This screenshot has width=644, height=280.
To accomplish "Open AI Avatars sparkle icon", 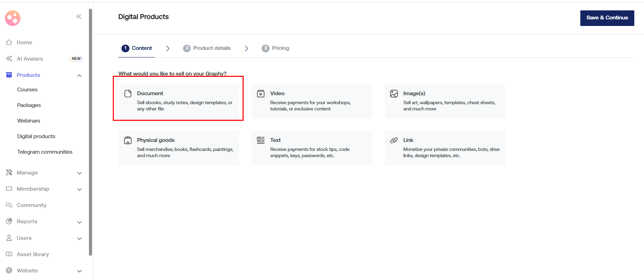I will click(x=9, y=58).
